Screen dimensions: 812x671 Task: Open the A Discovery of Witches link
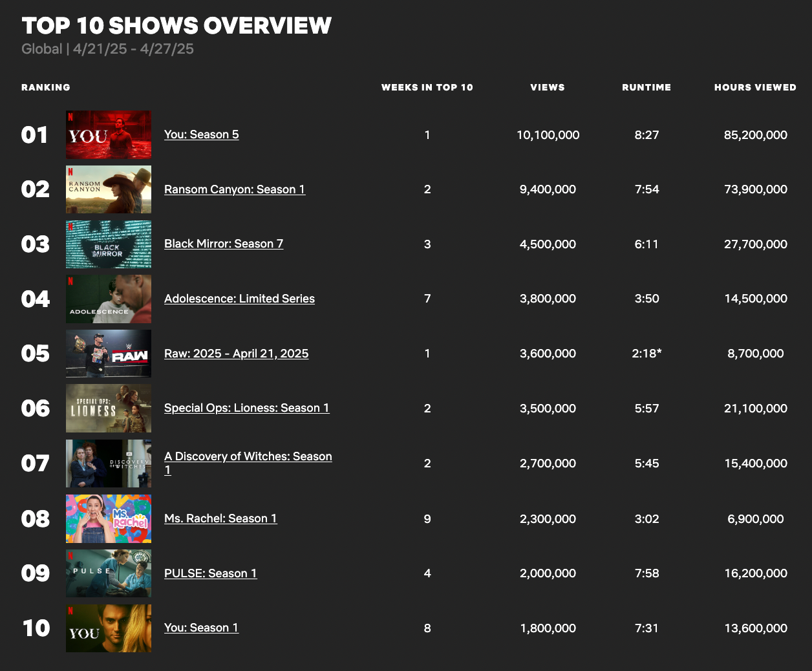pos(248,463)
